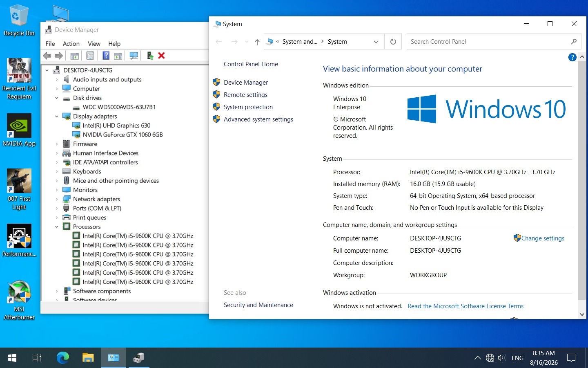Open Task View on the taskbar
This screenshot has width=588, height=368.
37,358
